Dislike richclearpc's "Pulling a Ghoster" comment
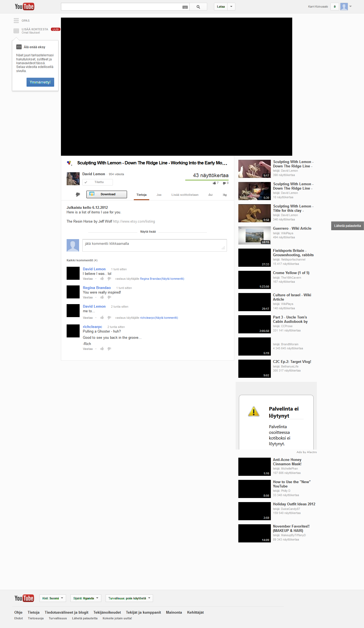The image size is (364, 628). point(109,349)
